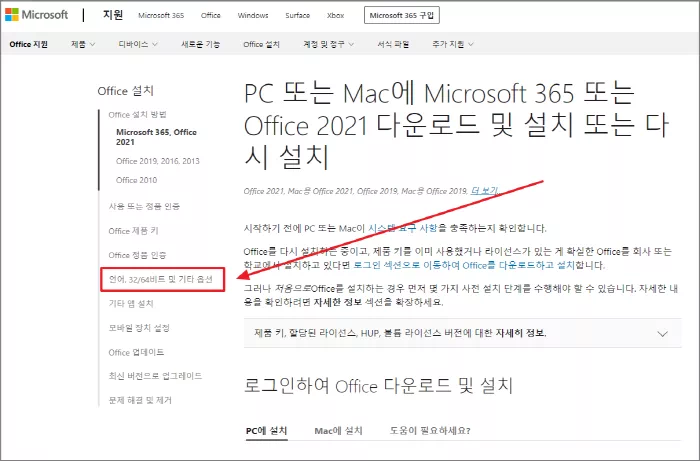Screen dimensions: 700x461
Task: Select Office 2019, 2016, 2013 sidebar item
Action: pos(158,161)
